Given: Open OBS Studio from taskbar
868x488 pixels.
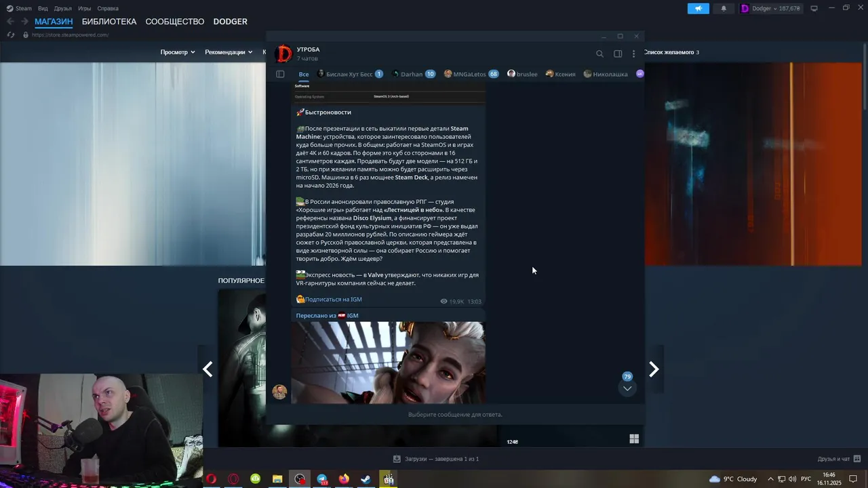Looking at the screenshot, I should click(300, 479).
